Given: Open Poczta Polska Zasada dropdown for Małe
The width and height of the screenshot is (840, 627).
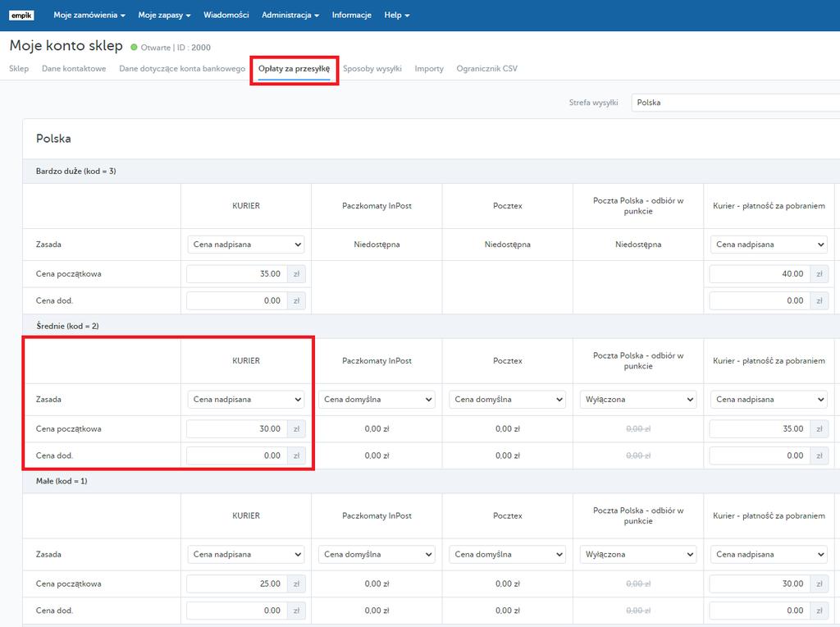Looking at the screenshot, I should point(638,554).
